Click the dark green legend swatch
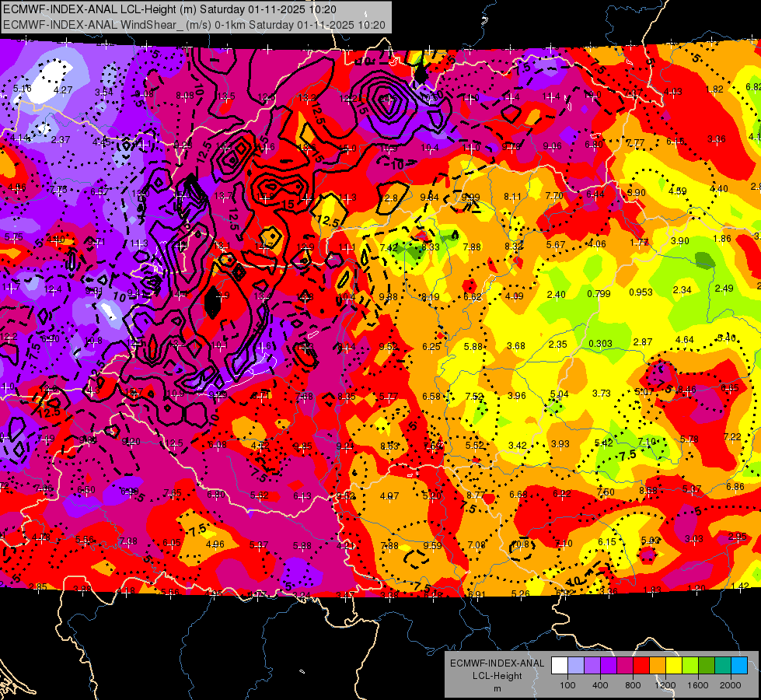 pyautogui.click(x=706, y=666)
